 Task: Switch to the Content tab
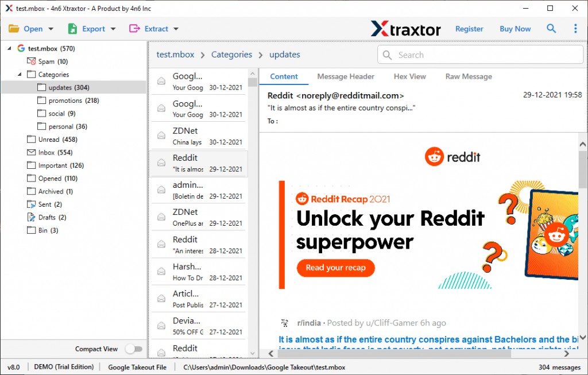click(x=284, y=76)
